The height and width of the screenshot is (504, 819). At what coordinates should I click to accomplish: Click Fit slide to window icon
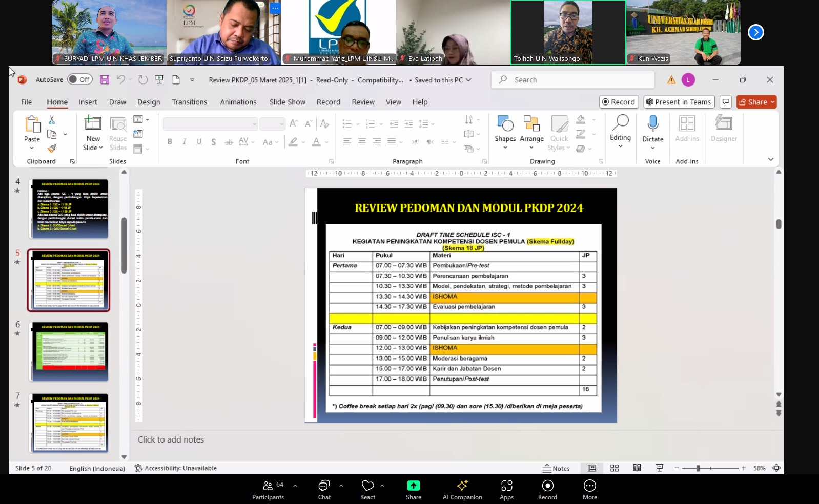click(x=776, y=468)
